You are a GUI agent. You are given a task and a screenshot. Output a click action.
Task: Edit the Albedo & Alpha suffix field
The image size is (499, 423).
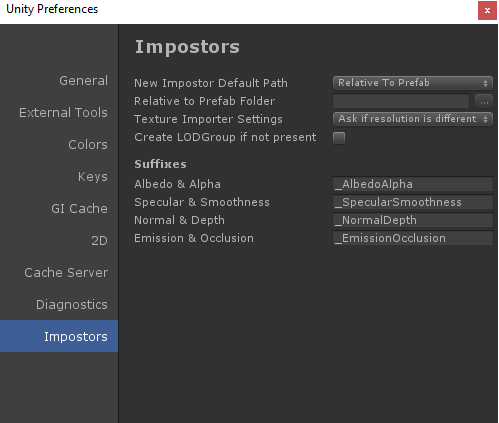tap(413, 184)
